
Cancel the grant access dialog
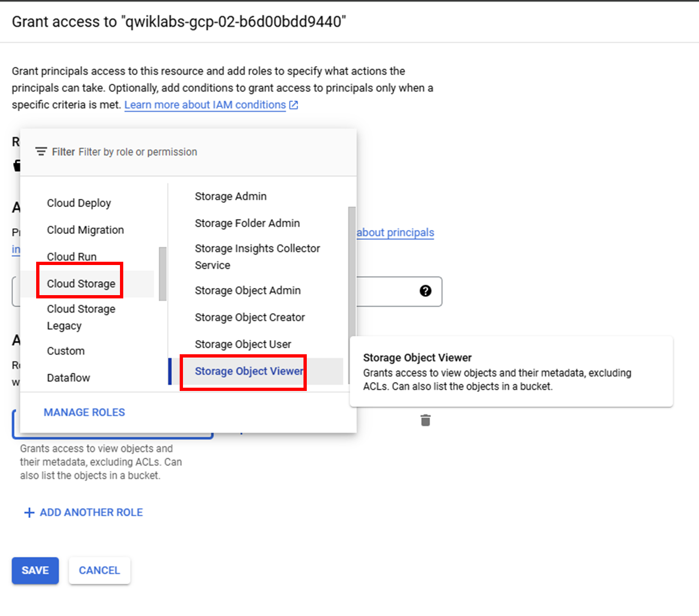pyautogui.click(x=99, y=571)
